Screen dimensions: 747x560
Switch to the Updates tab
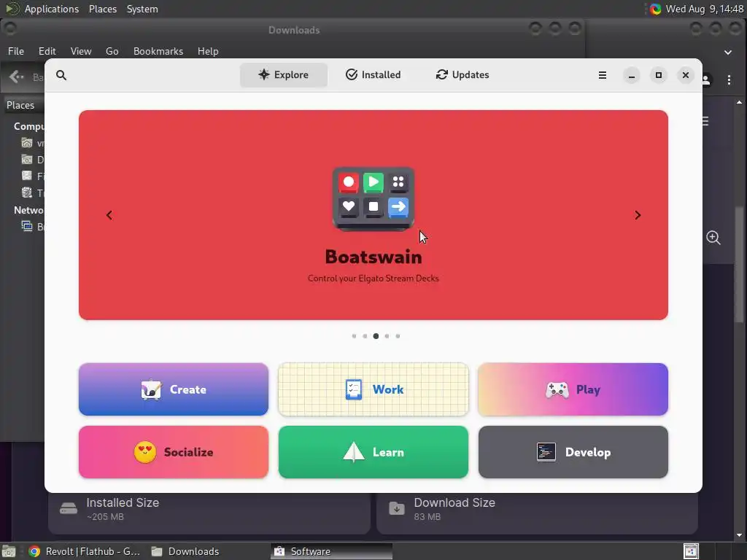pyautogui.click(x=462, y=75)
